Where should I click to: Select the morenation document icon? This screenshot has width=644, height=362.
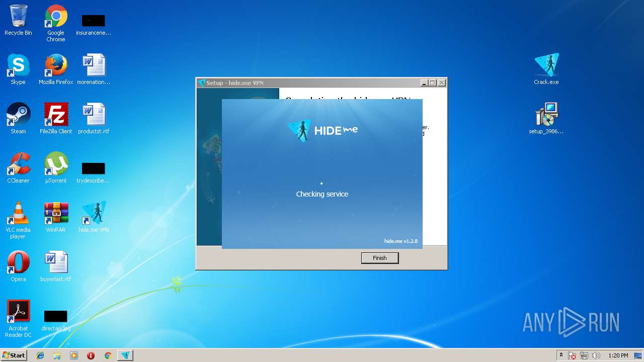point(94,70)
